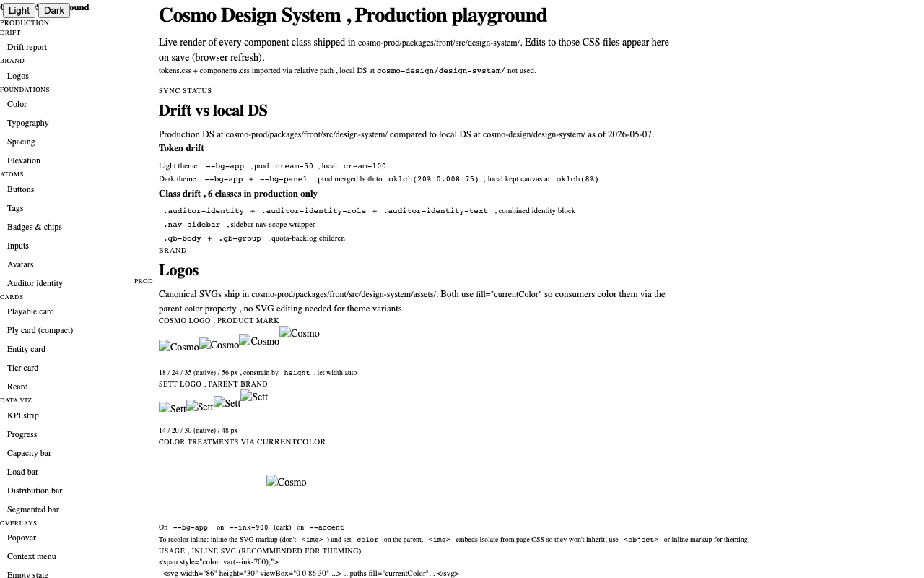The height and width of the screenshot is (578, 924).
Task: Click the .qb-group class name
Action: point(240,238)
